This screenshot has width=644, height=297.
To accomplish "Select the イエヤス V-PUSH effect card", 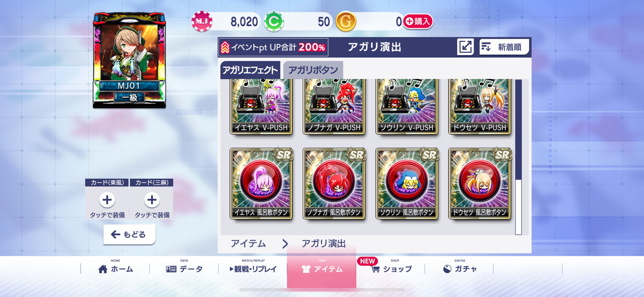I will tap(261, 106).
